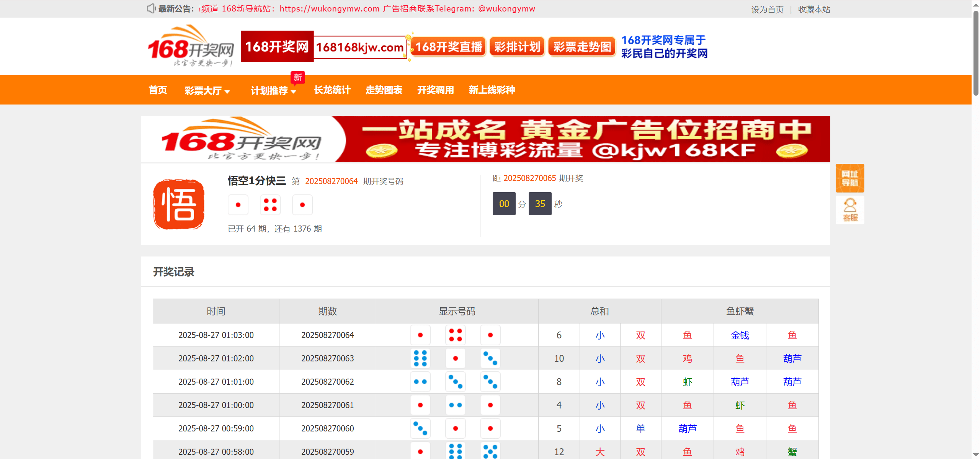Select 新上线彩种 nav item

tap(492, 90)
